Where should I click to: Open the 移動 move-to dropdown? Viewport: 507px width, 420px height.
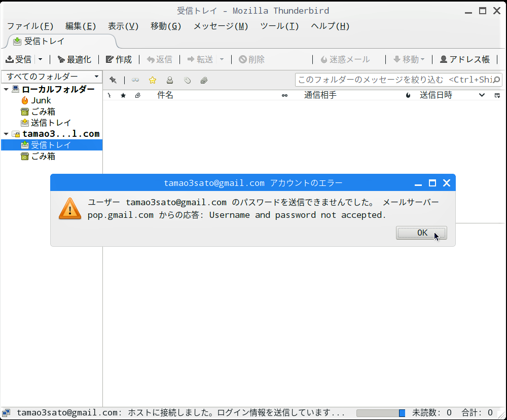(409, 59)
